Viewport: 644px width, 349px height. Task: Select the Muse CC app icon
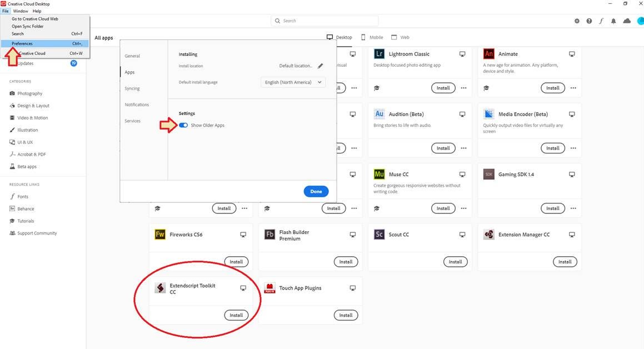(x=379, y=174)
